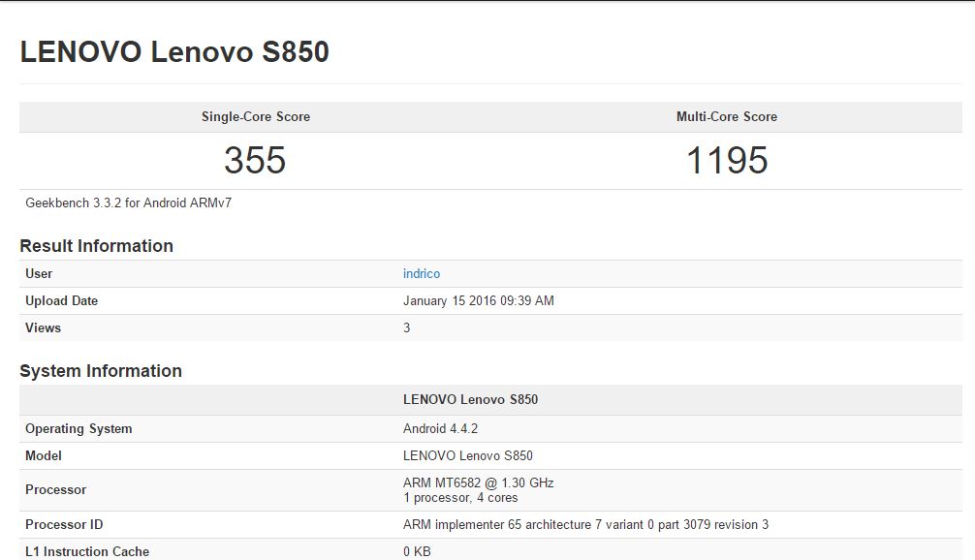975x560 pixels.
Task: Select the Single-Core Score header
Action: click(x=256, y=116)
